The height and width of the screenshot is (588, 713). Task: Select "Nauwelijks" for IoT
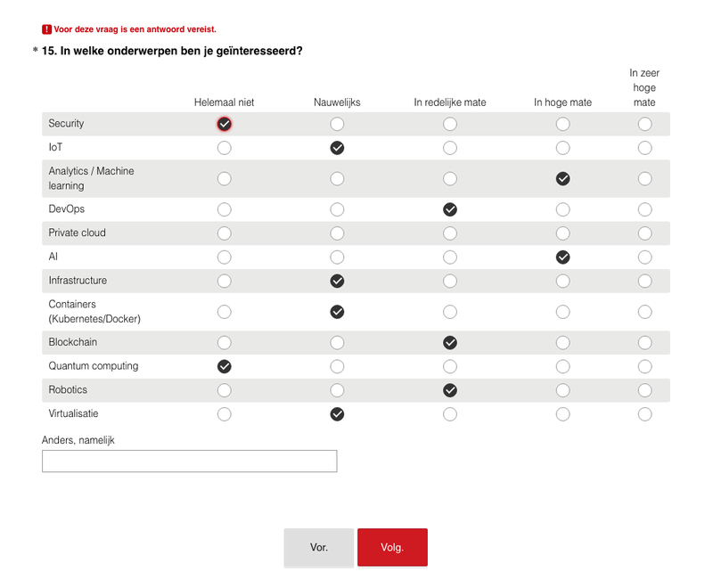[x=337, y=148]
